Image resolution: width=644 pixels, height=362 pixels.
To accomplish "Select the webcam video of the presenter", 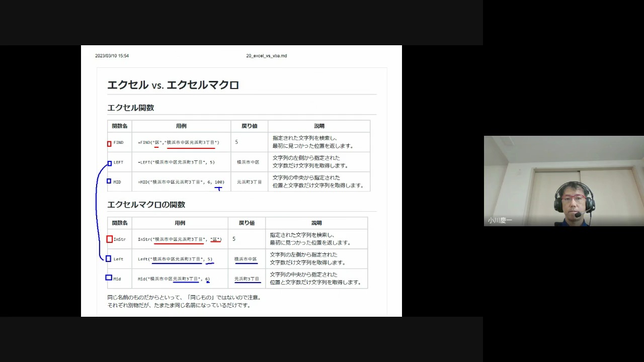I will click(563, 180).
